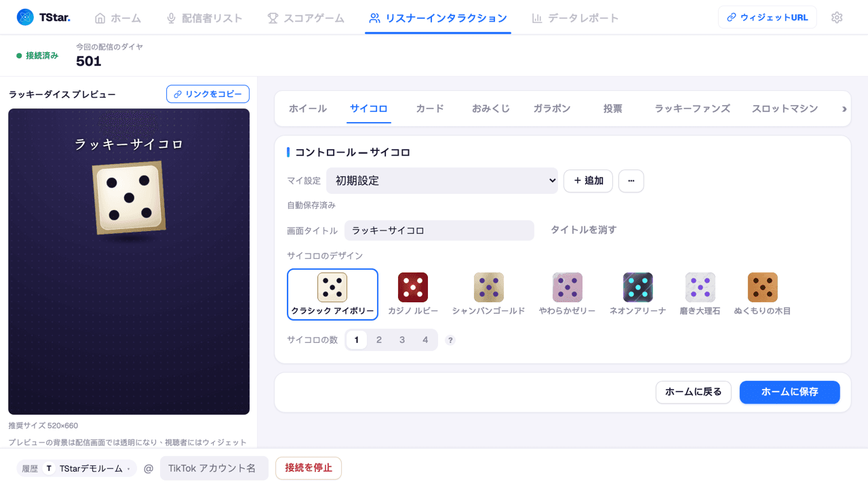This screenshot has height=488, width=868.
Task: Click the TStar logo icon
Action: [25, 18]
